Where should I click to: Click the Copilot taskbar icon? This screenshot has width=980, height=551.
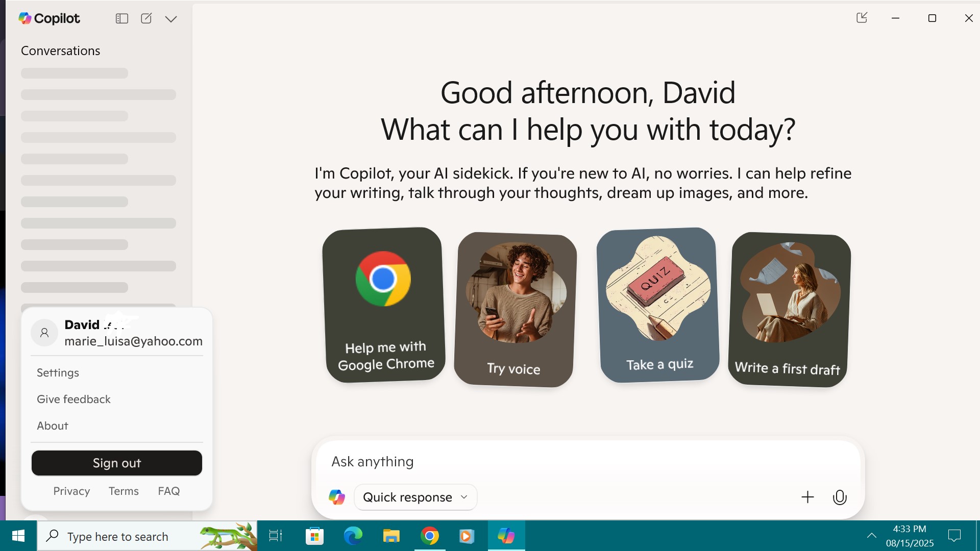(x=506, y=536)
